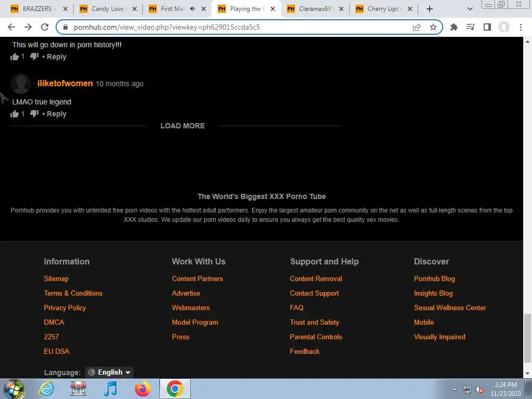Viewport: 532px width, 399px height.
Task: Expand the tab search chevron
Action: [x=470, y=9]
